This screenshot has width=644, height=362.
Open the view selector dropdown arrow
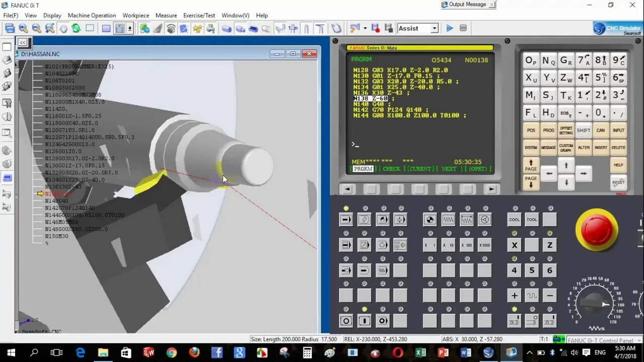(130, 29)
